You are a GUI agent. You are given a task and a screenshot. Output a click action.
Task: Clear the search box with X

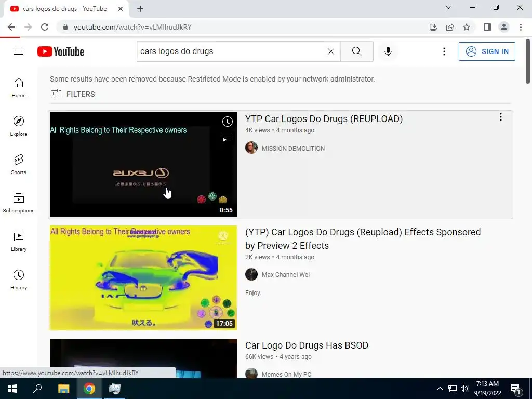[x=331, y=51]
